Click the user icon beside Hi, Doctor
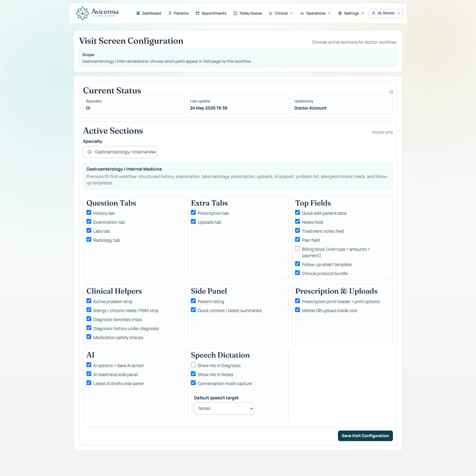 (x=374, y=13)
